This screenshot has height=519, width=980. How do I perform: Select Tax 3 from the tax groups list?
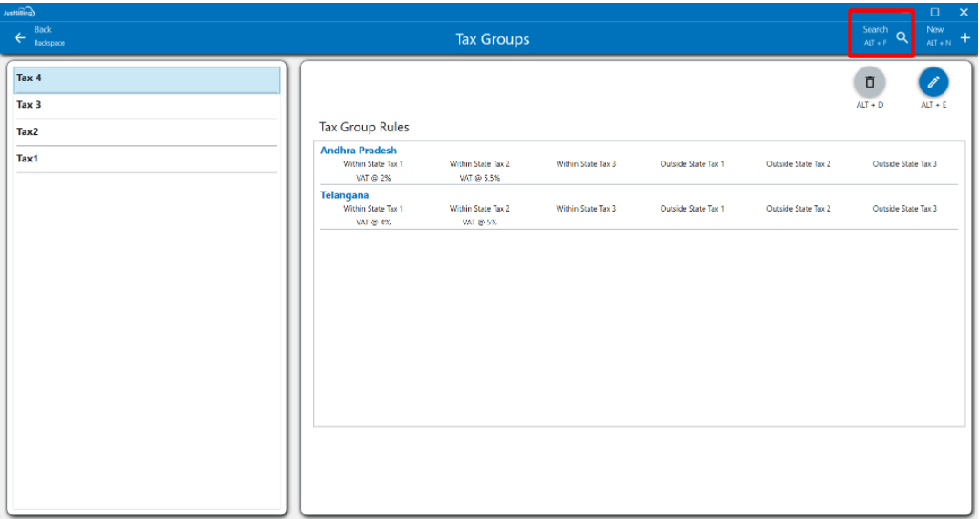pyautogui.click(x=147, y=106)
